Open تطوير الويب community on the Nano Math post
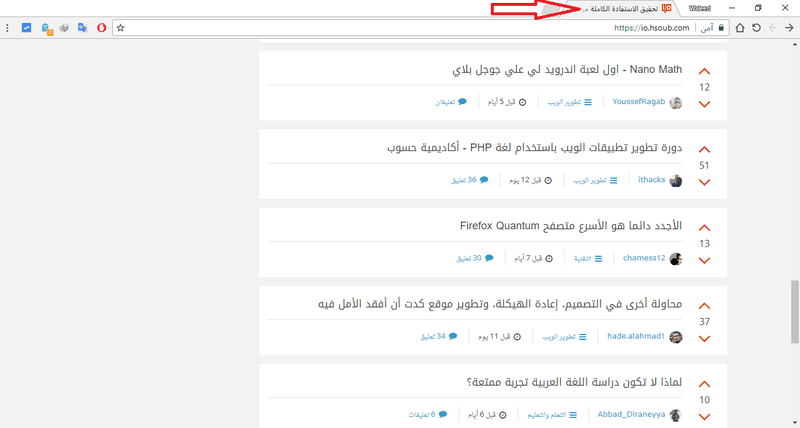 pos(570,103)
